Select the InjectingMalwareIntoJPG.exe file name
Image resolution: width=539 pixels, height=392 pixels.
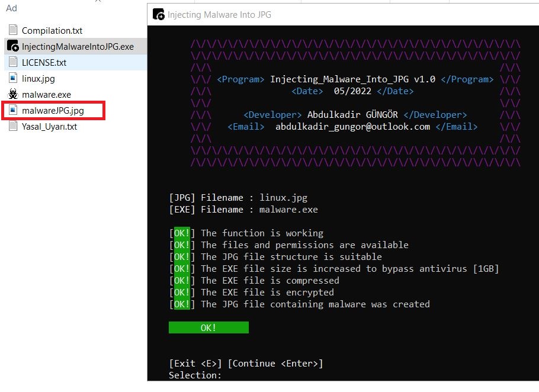78,47
